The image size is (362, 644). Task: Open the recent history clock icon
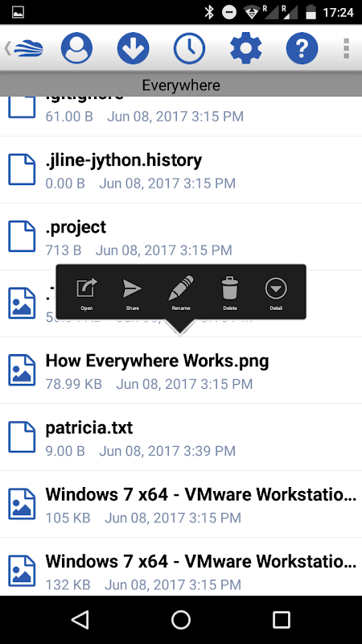click(x=189, y=48)
